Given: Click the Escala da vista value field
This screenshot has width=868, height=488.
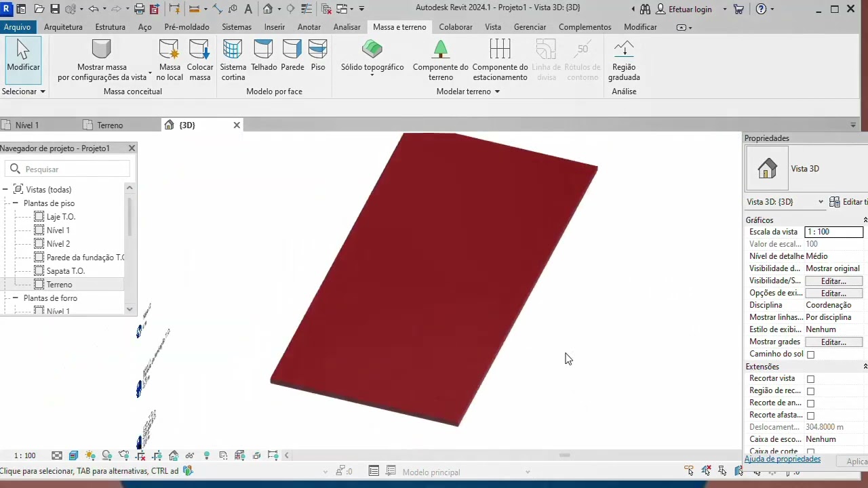Looking at the screenshot, I should (x=834, y=232).
